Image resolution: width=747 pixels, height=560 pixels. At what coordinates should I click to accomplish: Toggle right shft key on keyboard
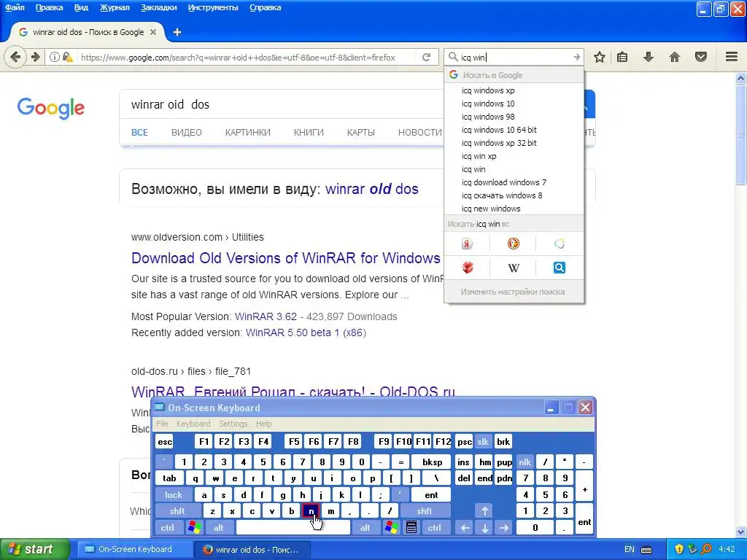425,511
